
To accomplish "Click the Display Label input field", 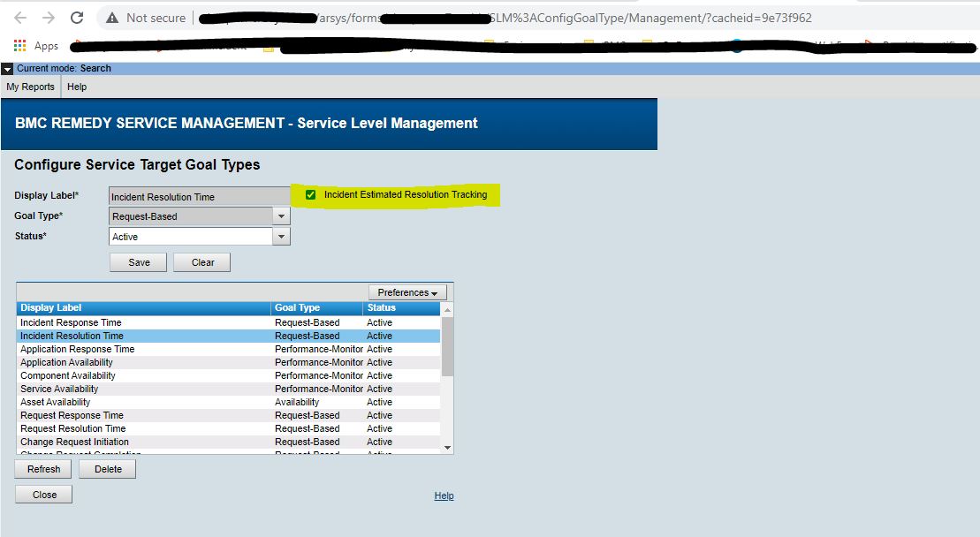I will (199, 196).
